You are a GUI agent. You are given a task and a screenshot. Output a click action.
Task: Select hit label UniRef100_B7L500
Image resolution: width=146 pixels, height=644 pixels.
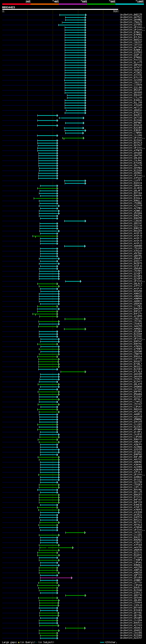point(131,37)
